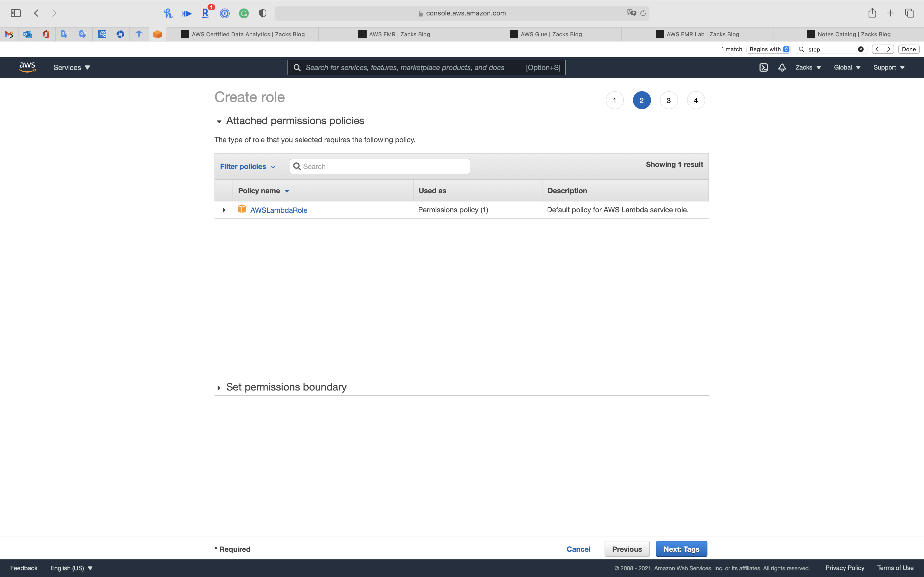Screen dimensions: 924x577
Task: Open the Safari share icon
Action: pos(872,13)
